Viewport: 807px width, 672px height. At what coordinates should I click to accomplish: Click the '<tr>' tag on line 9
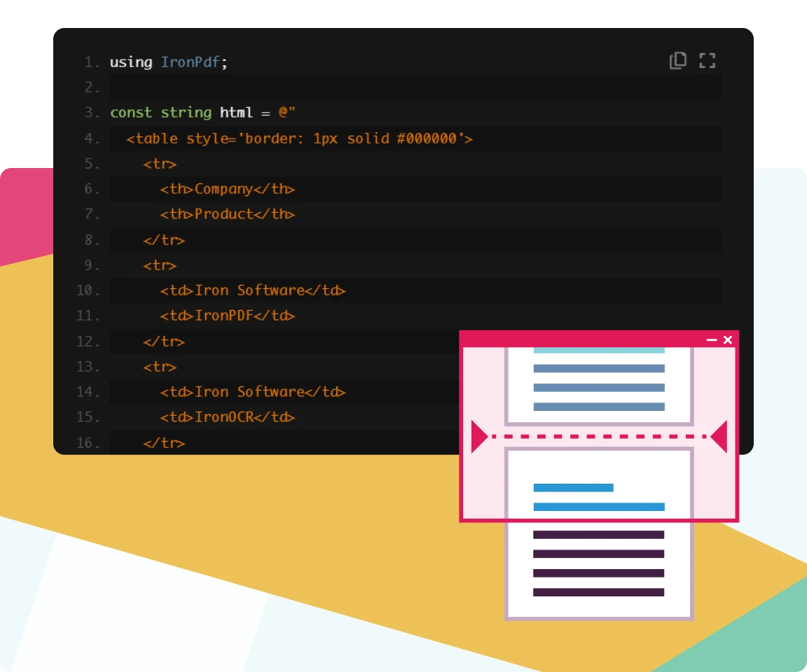[x=160, y=265]
